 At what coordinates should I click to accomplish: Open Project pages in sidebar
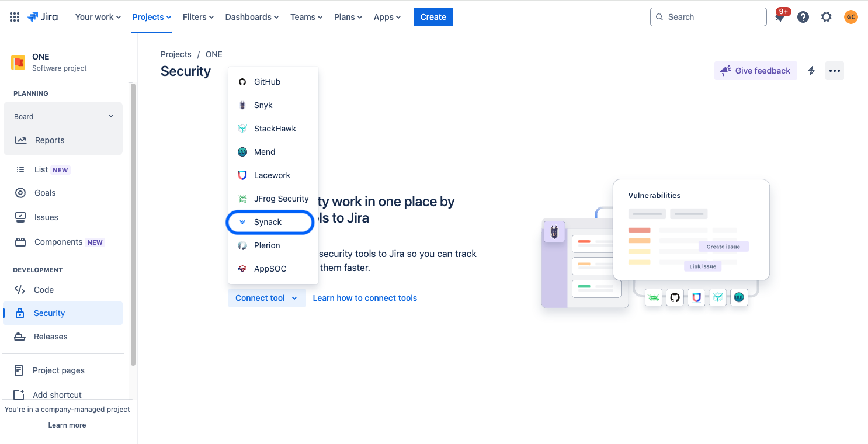(x=58, y=370)
